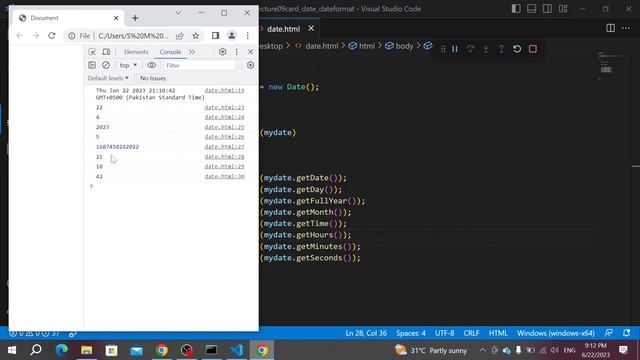Image resolution: width=640 pixels, height=360 pixels.
Task: Open source link date.html:19
Action: (224, 90)
